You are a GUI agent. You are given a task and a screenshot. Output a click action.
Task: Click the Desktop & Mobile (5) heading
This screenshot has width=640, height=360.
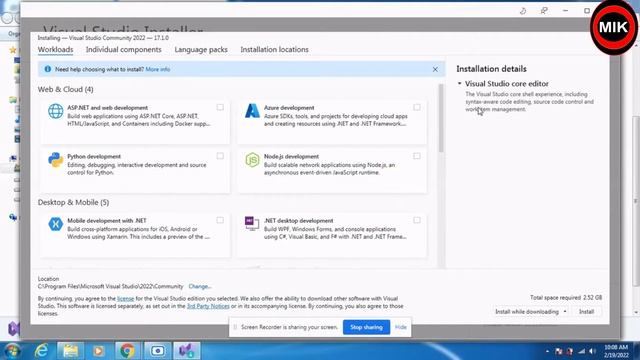73,202
